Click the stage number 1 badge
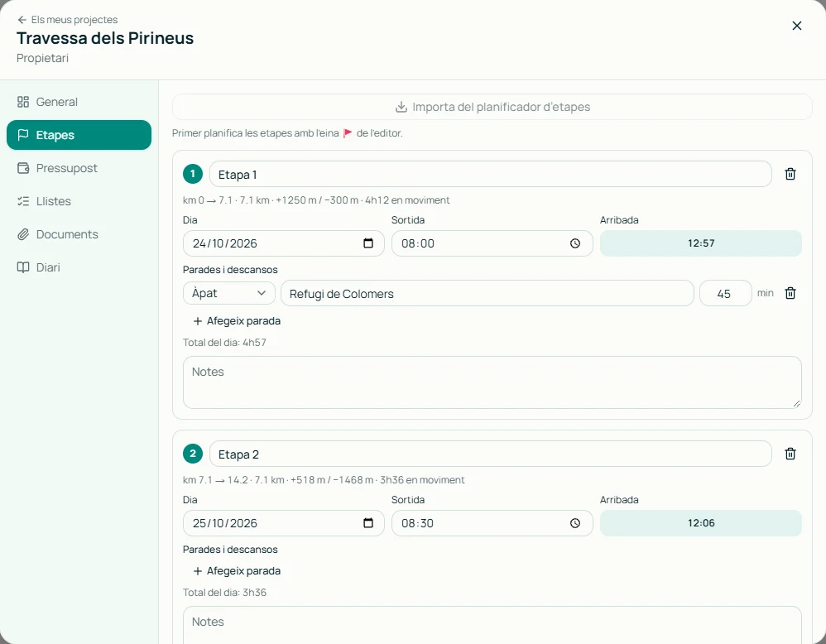826x644 pixels. 193,174
